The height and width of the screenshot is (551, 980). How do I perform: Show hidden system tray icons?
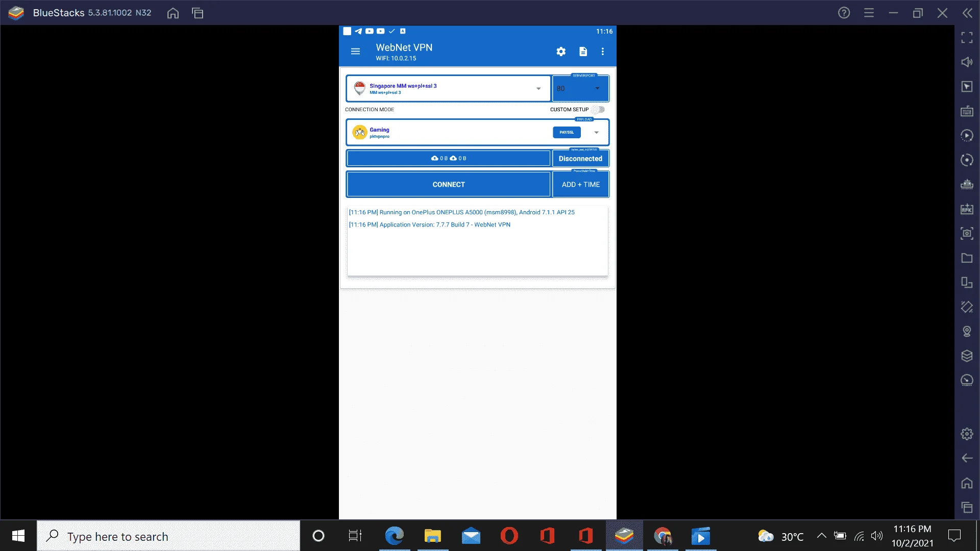click(x=821, y=536)
